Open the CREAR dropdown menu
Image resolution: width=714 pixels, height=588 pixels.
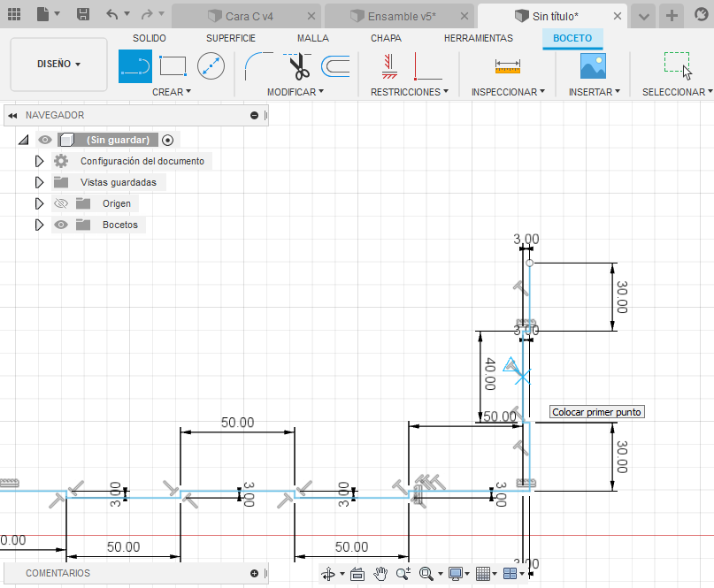click(172, 92)
